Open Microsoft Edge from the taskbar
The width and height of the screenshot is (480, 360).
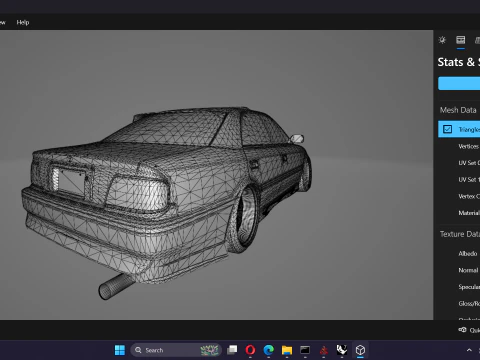click(x=269, y=350)
